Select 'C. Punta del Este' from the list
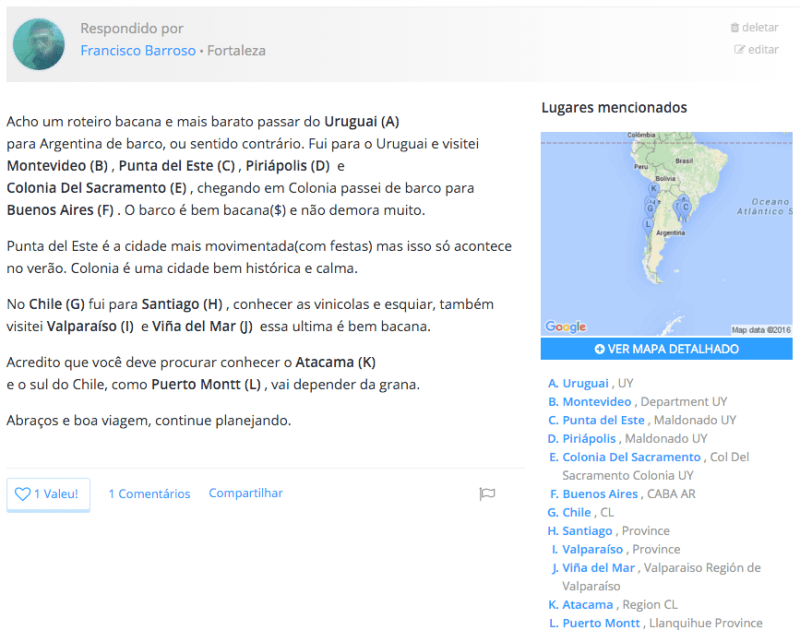This screenshot has height=642, width=800. [x=594, y=420]
